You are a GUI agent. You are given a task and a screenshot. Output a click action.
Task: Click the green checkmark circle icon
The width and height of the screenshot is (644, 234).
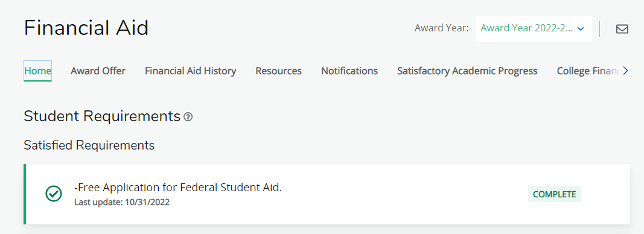click(x=53, y=194)
